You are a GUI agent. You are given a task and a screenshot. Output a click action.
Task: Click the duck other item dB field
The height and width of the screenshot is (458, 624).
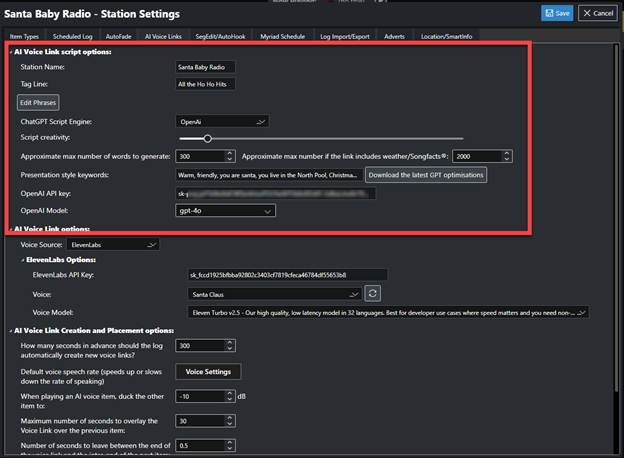[x=200, y=396]
